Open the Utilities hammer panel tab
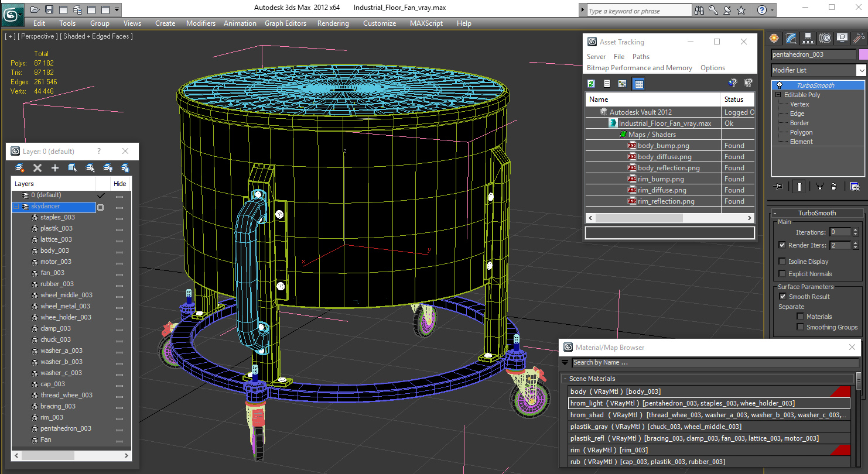The image size is (868, 474). click(859, 38)
